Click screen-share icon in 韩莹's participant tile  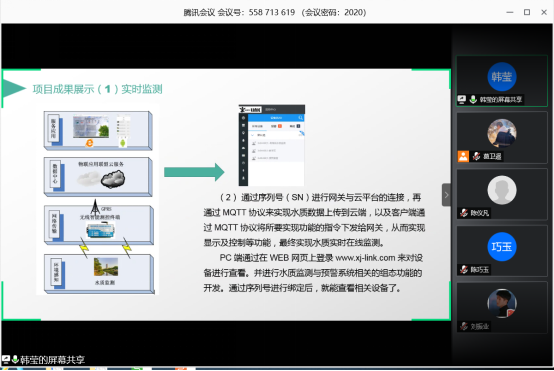[461, 100]
